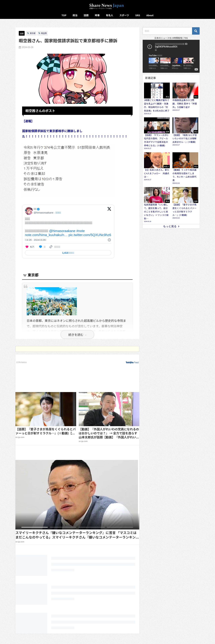215x644 pixels.
Task: Open article 『Fラン→大手3社内定の逸材
Action: 157,140
